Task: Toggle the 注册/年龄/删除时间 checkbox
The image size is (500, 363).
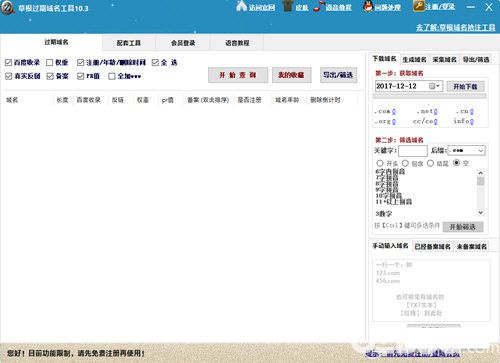Action: [80, 62]
